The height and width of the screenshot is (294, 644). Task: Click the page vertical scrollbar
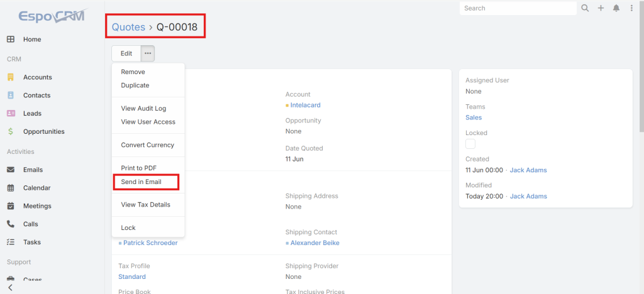(x=641, y=65)
